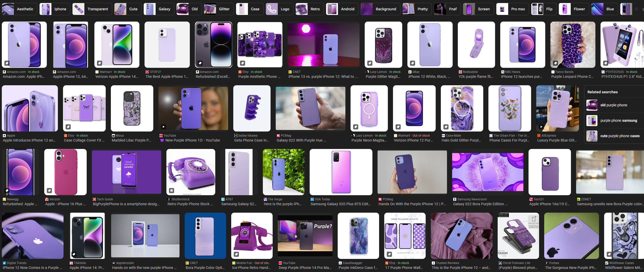Open Digital Trends purple iPhone 12 image
The width and height of the screenshot is (644, 272).
coord(33,236)
